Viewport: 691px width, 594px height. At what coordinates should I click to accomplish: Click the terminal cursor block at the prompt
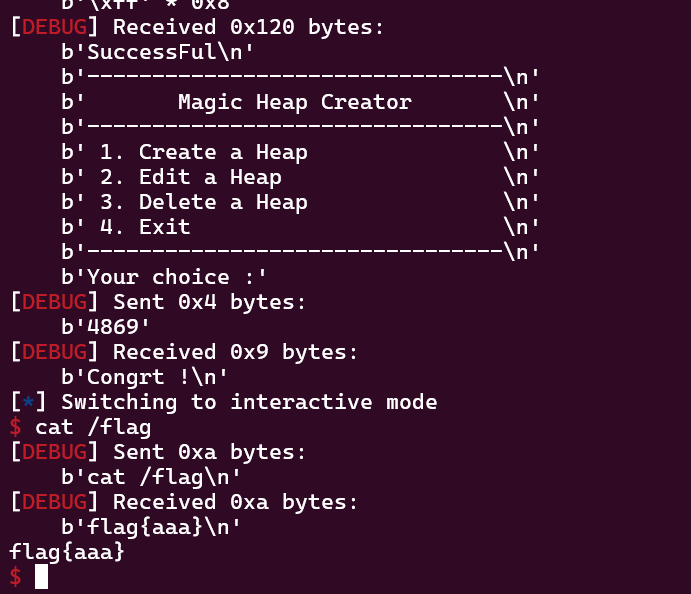41,577
